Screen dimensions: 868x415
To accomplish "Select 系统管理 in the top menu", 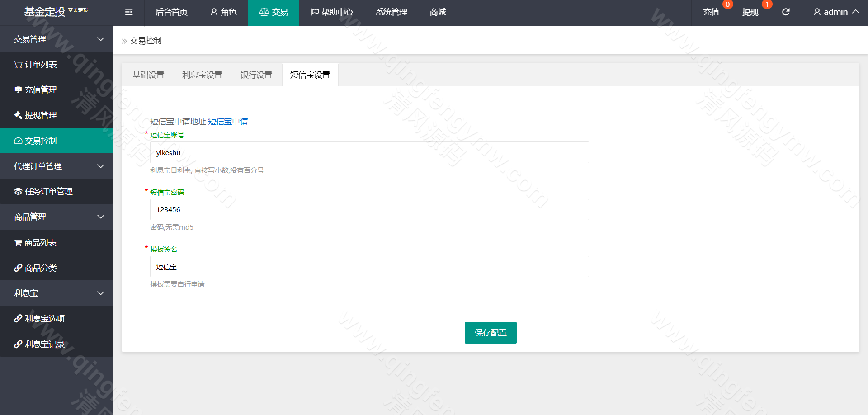I will coord(391,12).
